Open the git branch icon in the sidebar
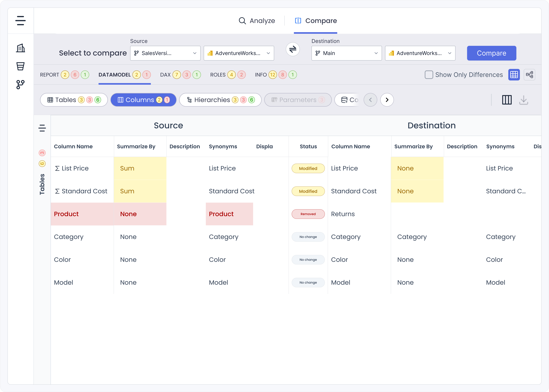 tap(20, 85)
